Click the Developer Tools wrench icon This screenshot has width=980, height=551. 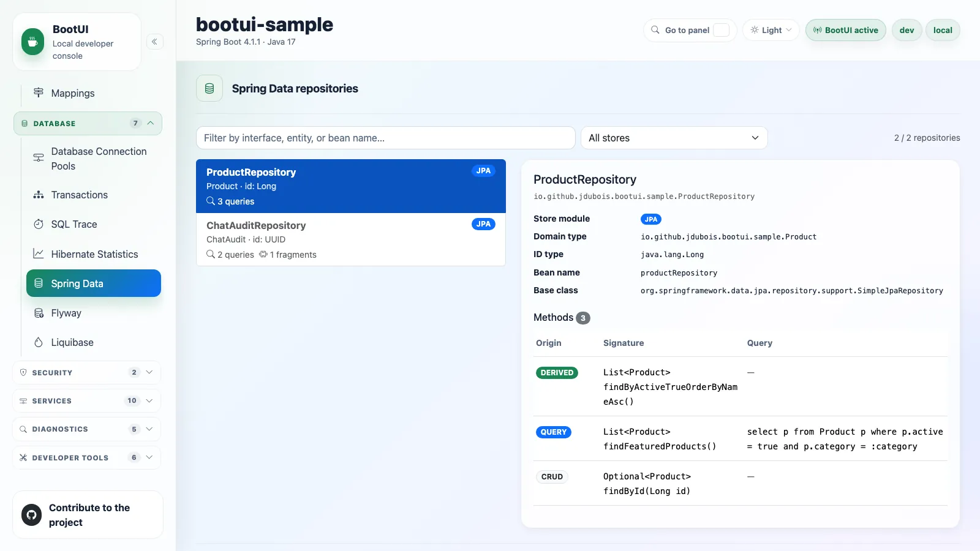[23, 457]
